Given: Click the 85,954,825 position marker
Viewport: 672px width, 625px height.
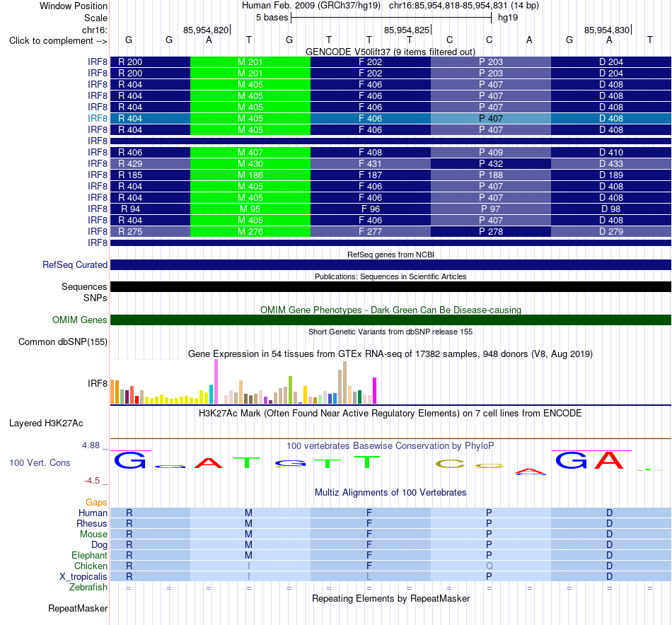Looking at the screenshot, I should pyautogui.click(x=407, y=30).
